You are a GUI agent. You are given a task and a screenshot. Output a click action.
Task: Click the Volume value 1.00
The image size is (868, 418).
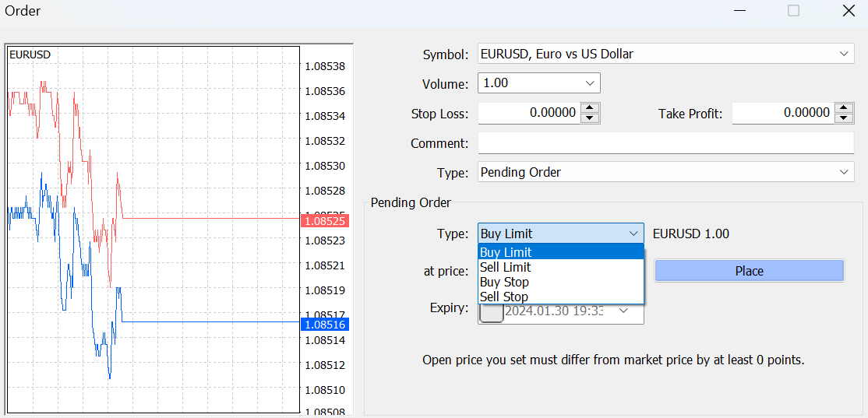point(496,83)
